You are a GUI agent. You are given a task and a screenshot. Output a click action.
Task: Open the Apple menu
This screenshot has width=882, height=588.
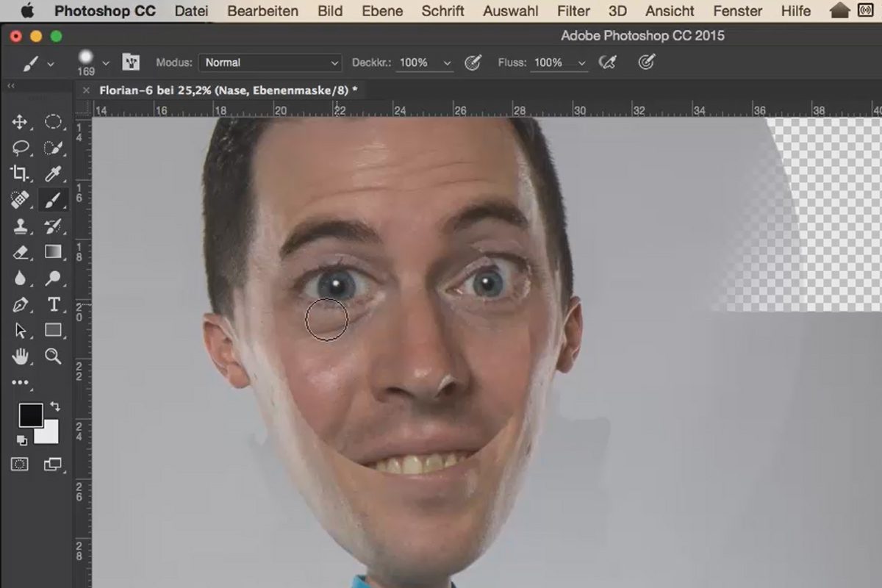coord(26,11)
